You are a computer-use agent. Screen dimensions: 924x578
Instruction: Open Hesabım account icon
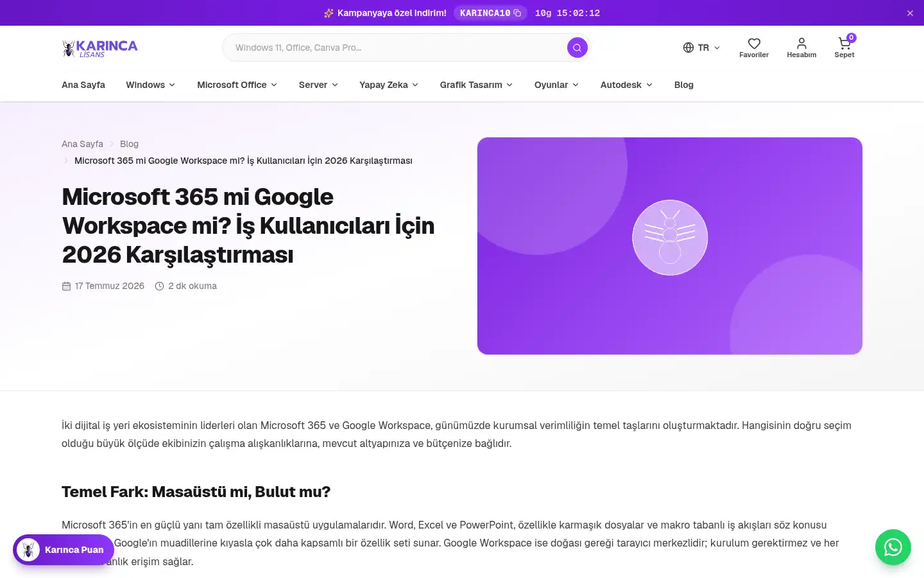[801, 48]
